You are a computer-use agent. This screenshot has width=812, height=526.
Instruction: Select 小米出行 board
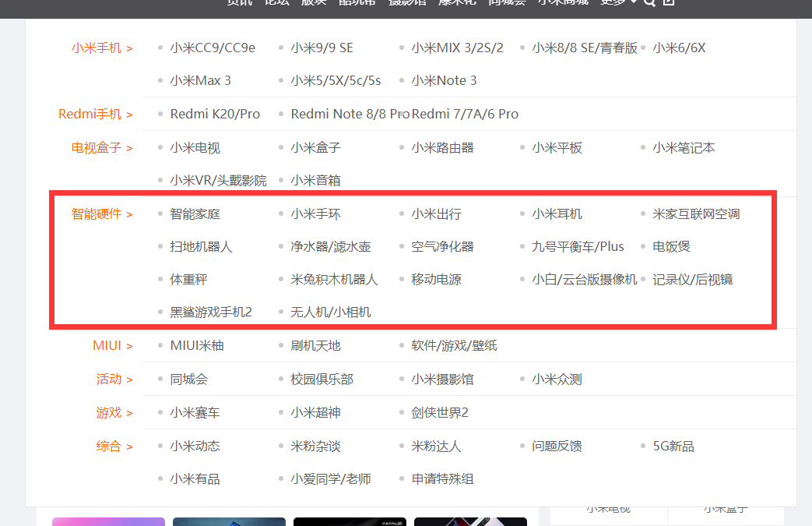[x=437, y=214]
